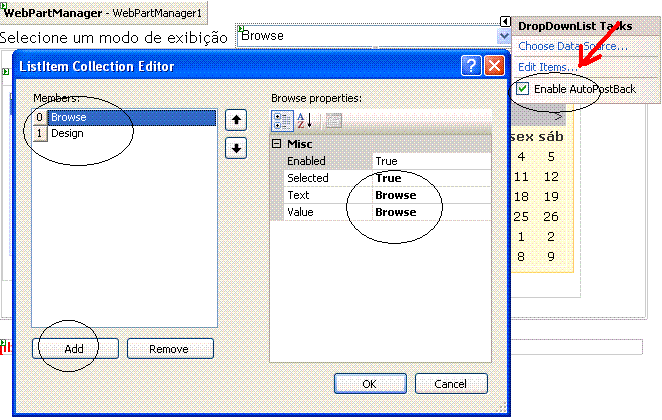Select the Design member in list
Screen dimensions: 662x420
(68, 133)
